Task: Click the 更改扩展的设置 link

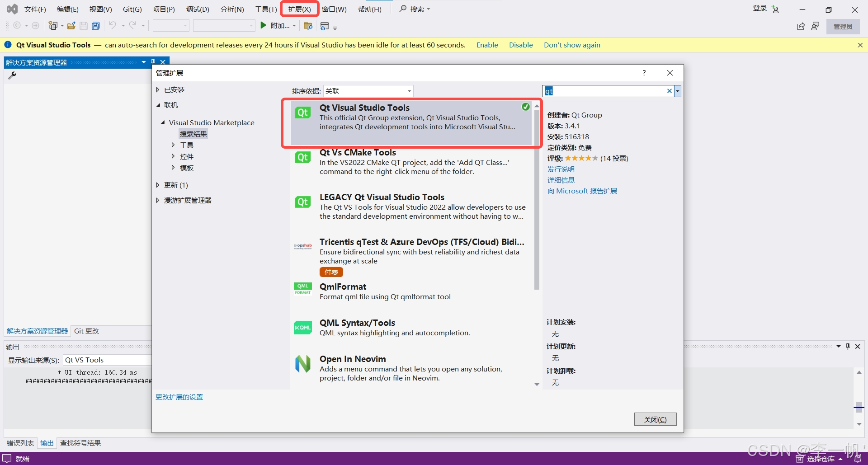Action: 179,397
